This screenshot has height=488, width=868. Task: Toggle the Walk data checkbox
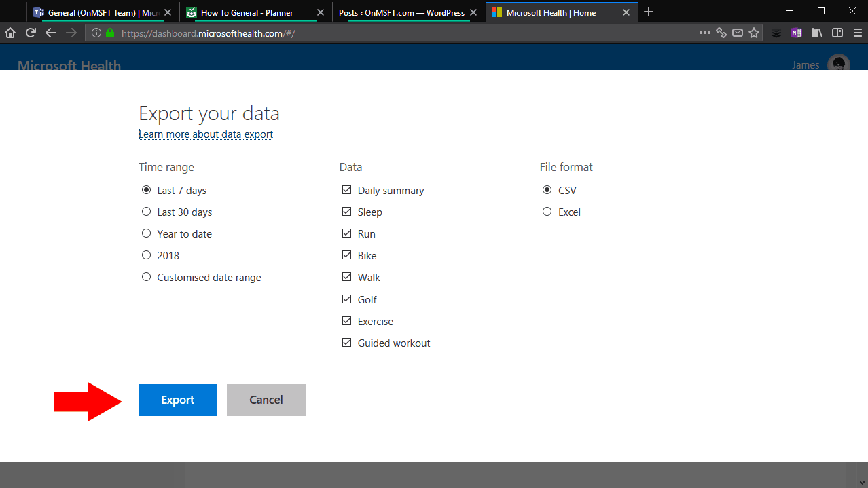click(347, 277)
